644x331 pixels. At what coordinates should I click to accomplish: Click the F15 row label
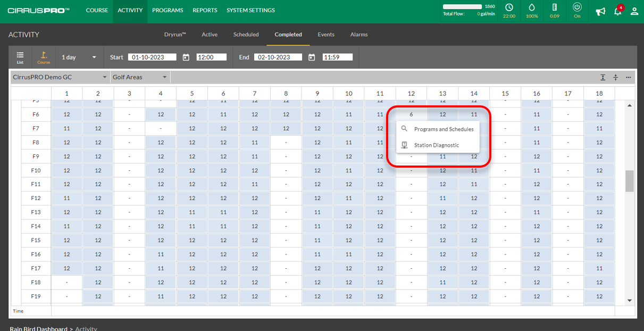tap(36, 241)
